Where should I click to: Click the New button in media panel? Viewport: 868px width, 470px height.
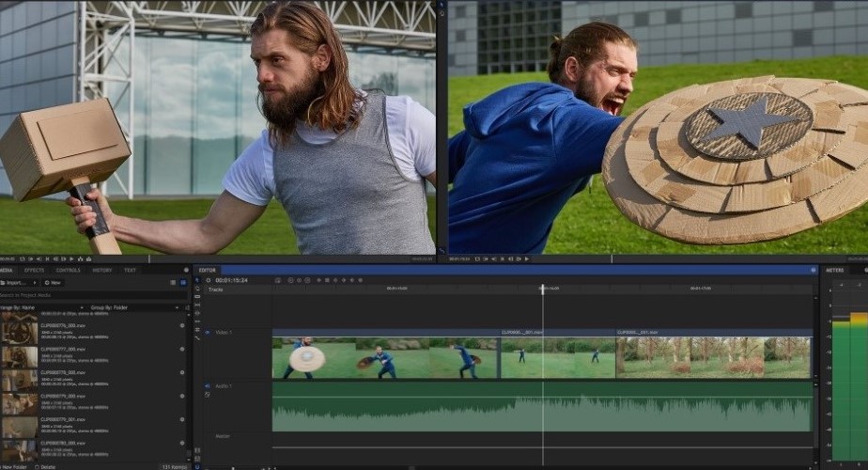point(53,282)
